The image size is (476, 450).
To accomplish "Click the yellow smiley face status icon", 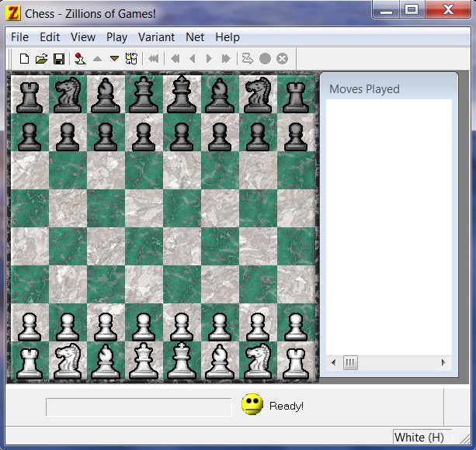I will 252,404.
